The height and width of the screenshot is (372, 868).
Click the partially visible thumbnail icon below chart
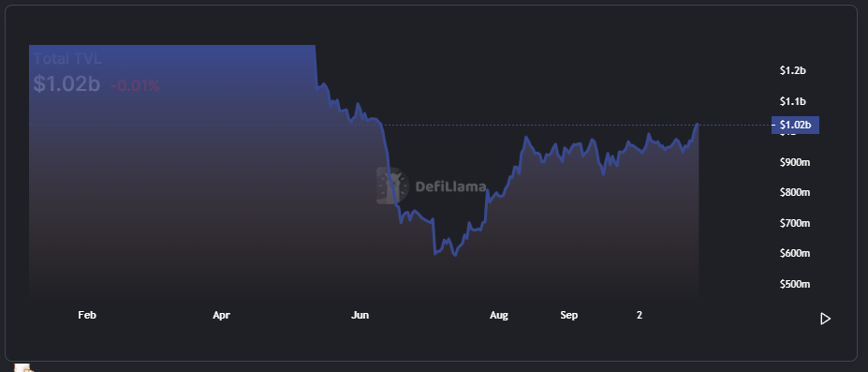click(x=23, y=367)
